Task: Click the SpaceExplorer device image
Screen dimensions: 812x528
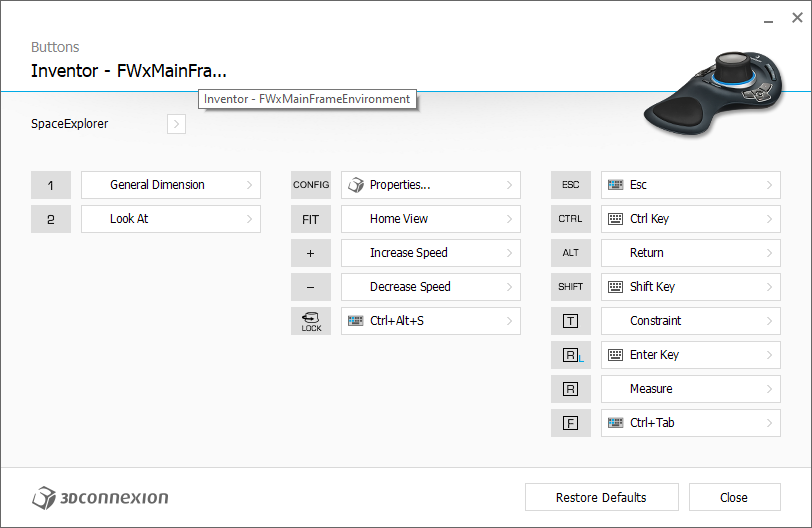Action: (x=714, y=94)
